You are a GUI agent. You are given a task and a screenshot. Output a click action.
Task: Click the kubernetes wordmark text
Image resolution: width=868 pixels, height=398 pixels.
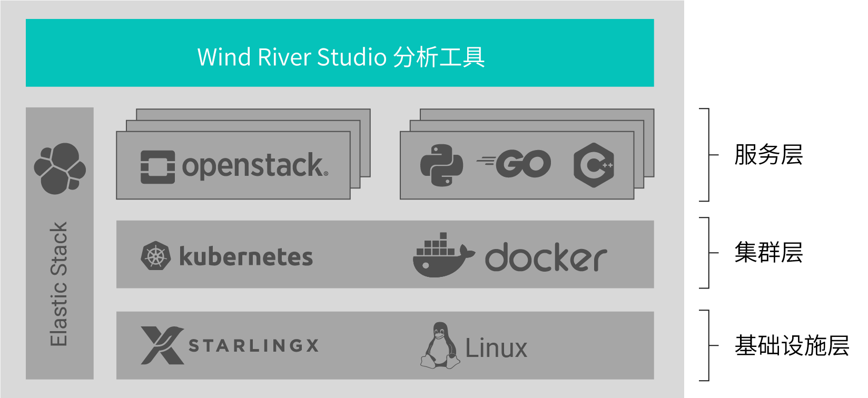[246, 256]
